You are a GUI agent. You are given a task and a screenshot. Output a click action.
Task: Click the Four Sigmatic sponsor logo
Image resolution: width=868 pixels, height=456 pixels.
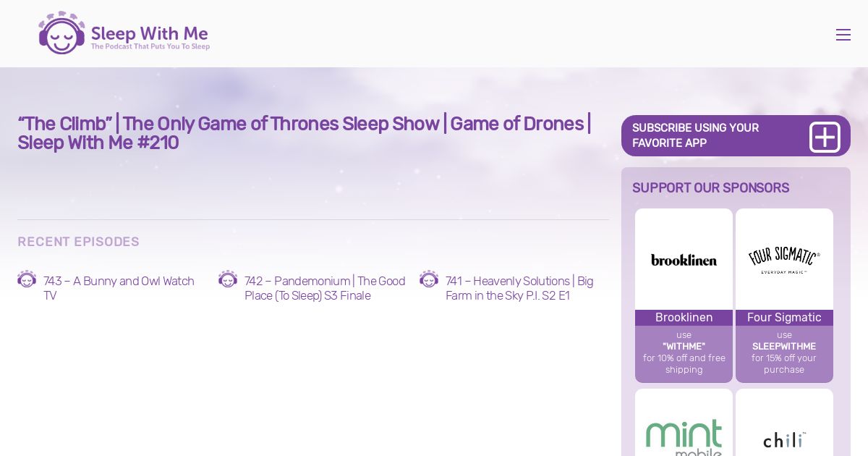point(784,259)
